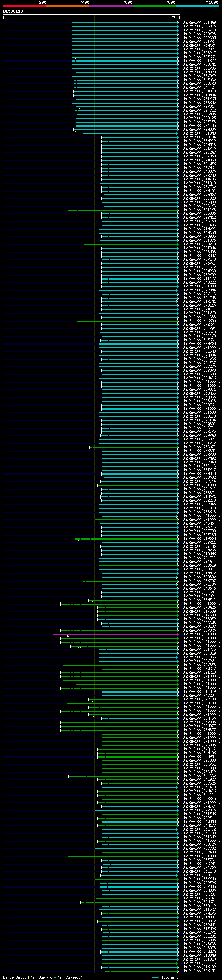This screenshot has width=222, height=980.
Task: Select hit UniRef100_B9FHG6
Action: (x=199, y=657)
